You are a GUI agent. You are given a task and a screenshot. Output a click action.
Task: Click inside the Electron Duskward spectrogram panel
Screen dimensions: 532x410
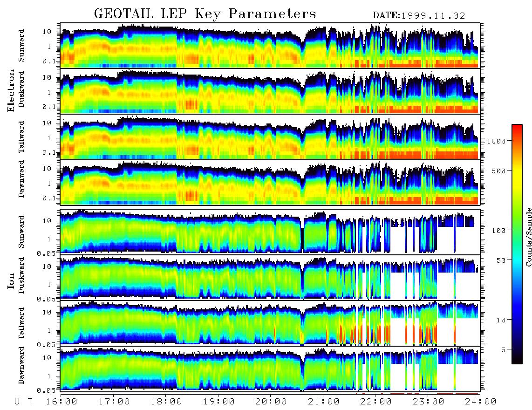270,91
